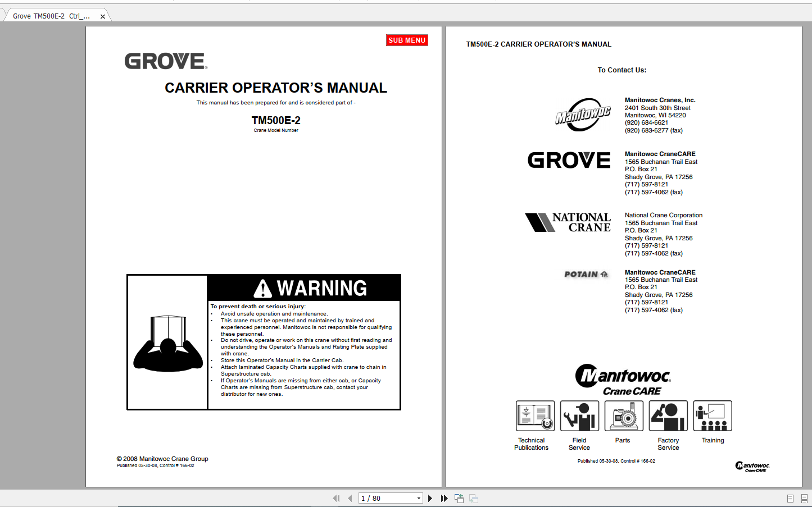812x507 pixels.
Task: Click the red SUB MENU button
Action: [407, 40]
